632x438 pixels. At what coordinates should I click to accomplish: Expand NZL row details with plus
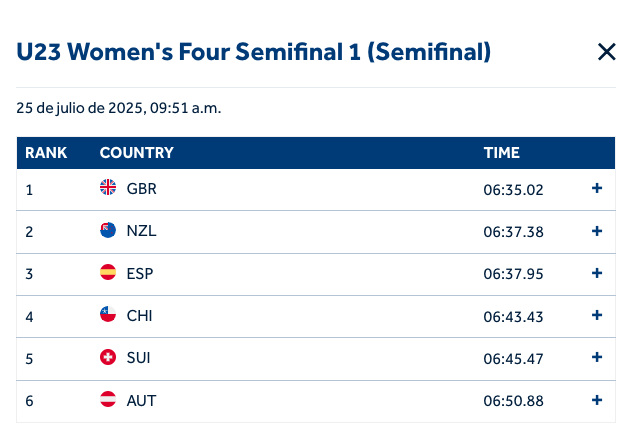point(597,230)
